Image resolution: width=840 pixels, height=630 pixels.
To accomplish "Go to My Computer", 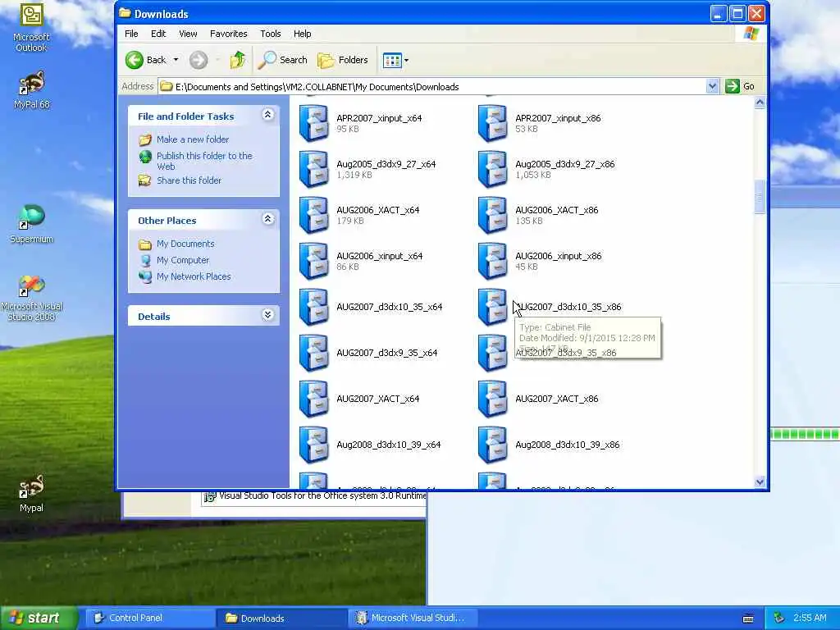I will [183, 260].
